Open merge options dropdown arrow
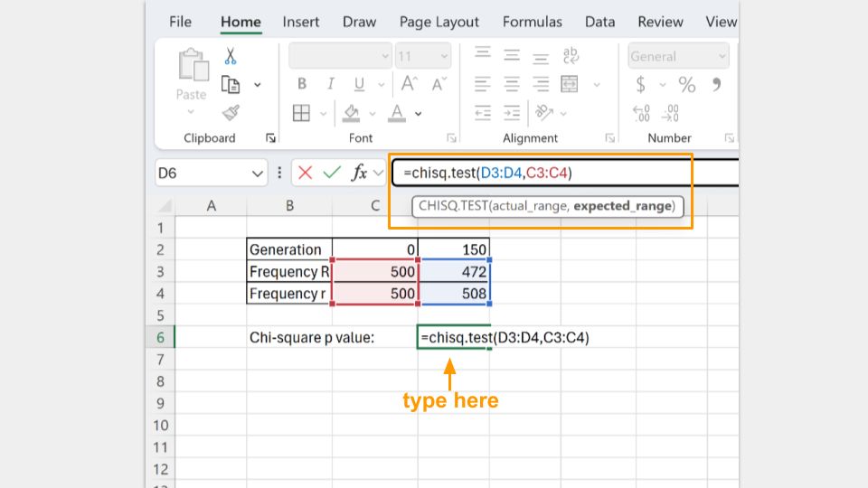Image resolution: width=868 pixels, height=488 pixels. coord(597,85)
